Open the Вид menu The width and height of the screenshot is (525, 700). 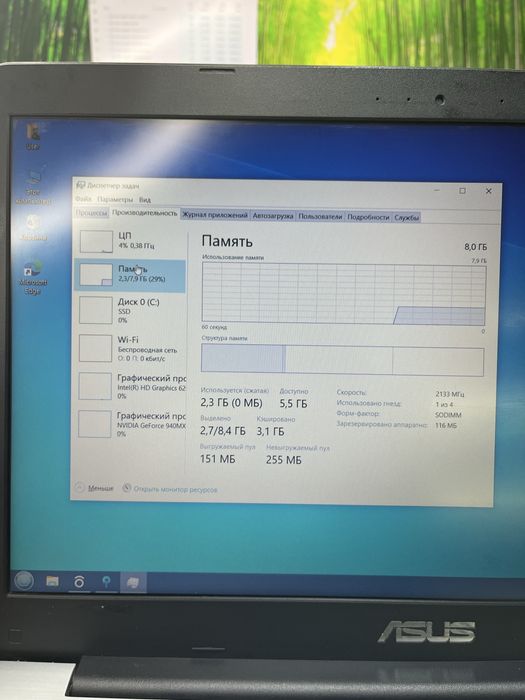pos(145,200)
